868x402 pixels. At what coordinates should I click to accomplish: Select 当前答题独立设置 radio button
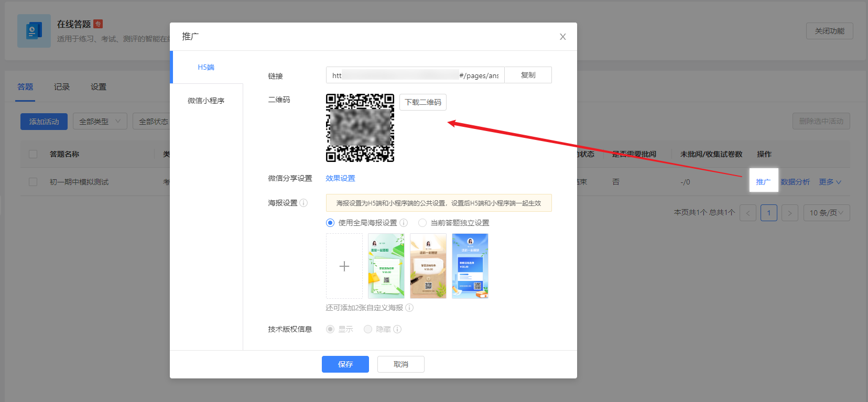pos(422,223)
